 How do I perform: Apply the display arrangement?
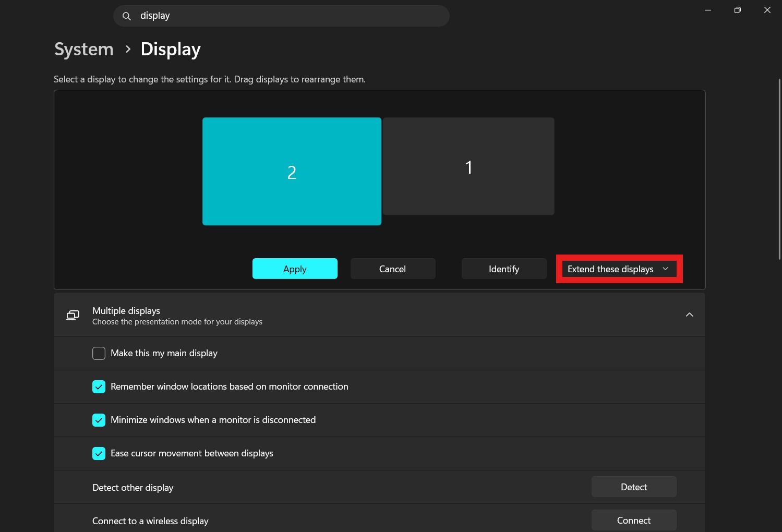(295, 269)
